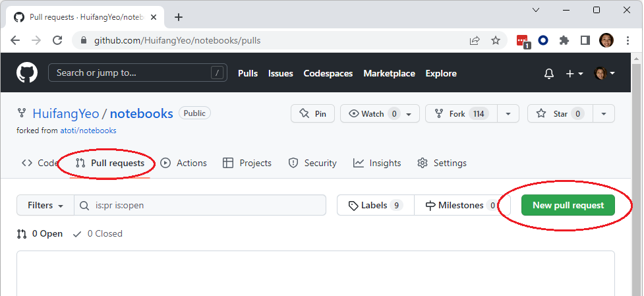Open the blue circle extension icon
The height and width of the screenshot is (296, 644).
click(543, 40)
